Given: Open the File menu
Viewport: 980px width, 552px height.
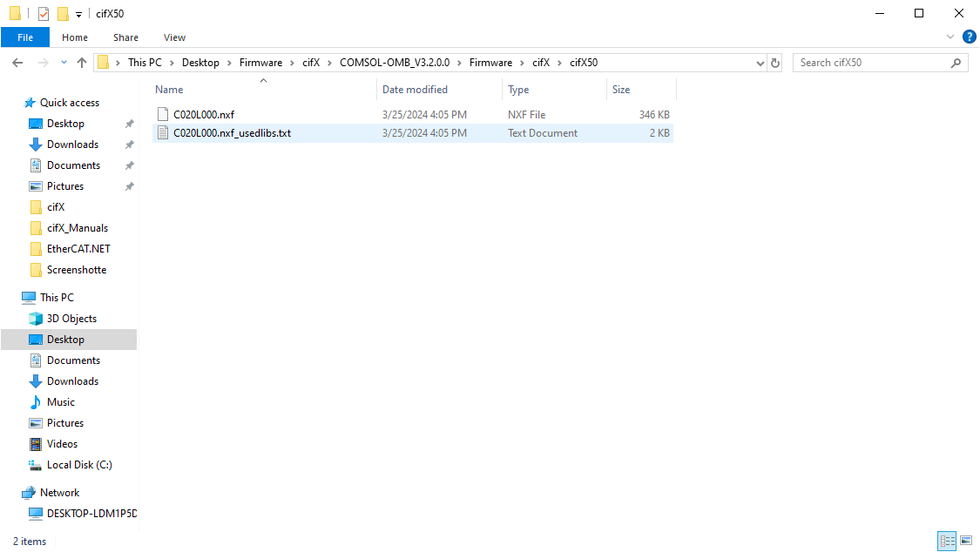Looking at the screenshot, I should point(25,37).
